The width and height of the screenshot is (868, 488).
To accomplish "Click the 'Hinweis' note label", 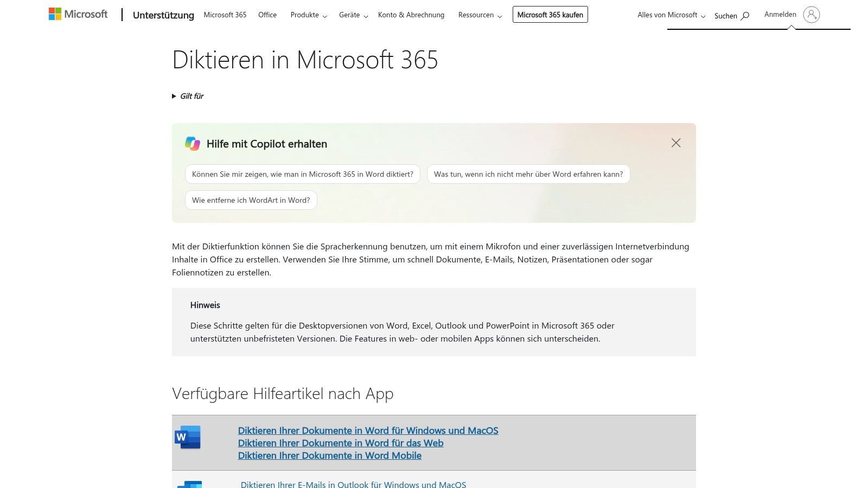I will (x=205, y=305).
